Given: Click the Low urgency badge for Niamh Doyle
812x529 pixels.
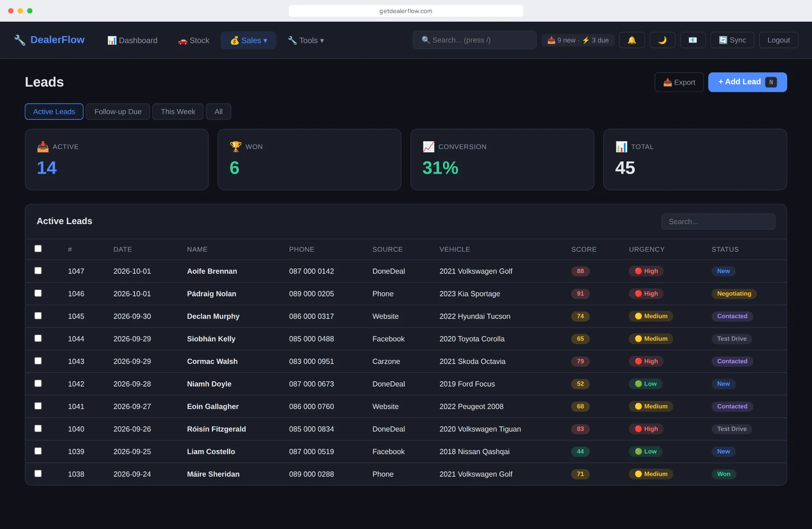Looking at the screenshot, I should pos(646,384).
